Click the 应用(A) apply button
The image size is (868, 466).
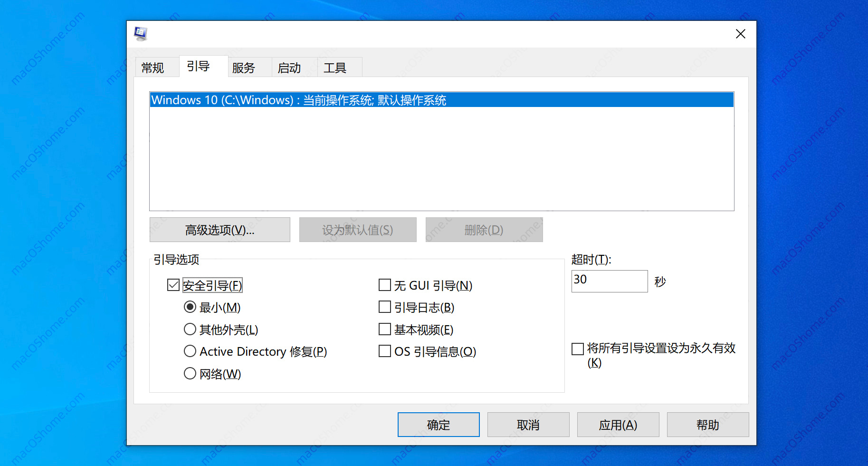tap(618, 425)
